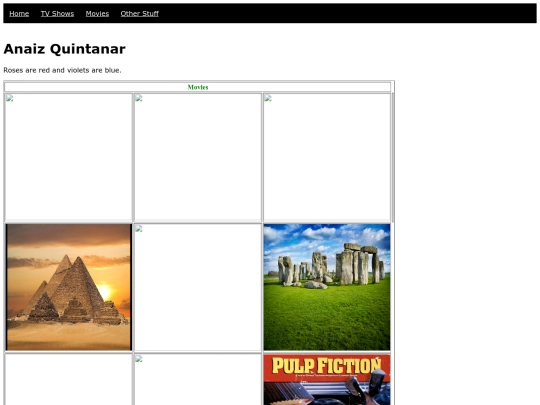540x405 pixels.
Task: Click the Stonehenge image
Action: pos(327,287)
